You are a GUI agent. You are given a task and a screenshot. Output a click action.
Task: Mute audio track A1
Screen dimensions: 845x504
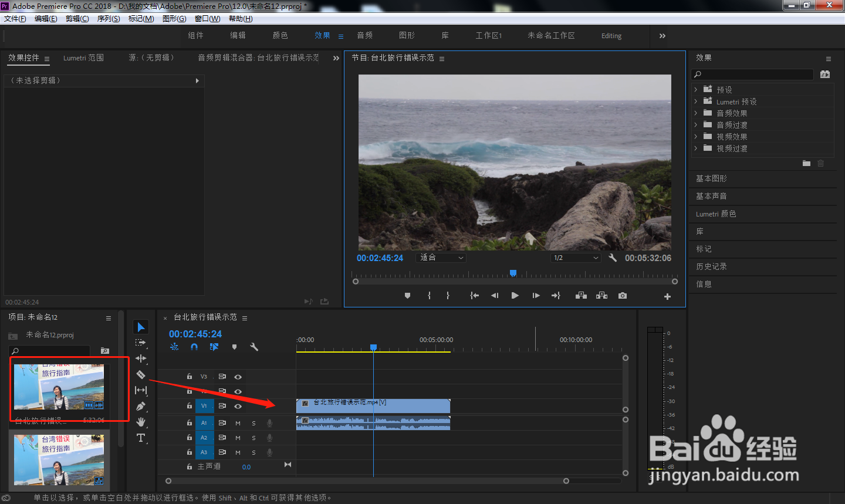point(238,422)
